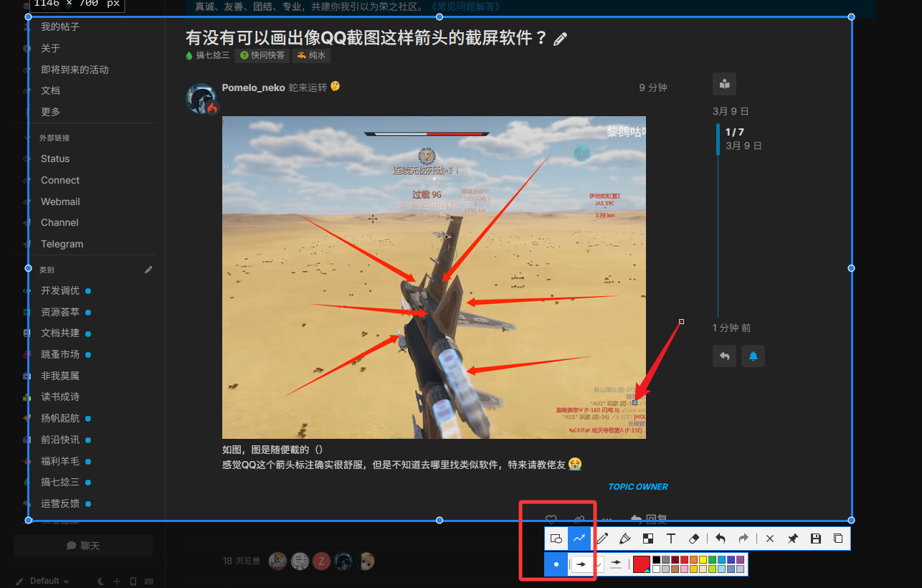Open 我的帖子 in sidebar
922x588 pixels.
[x=60, y=27]
